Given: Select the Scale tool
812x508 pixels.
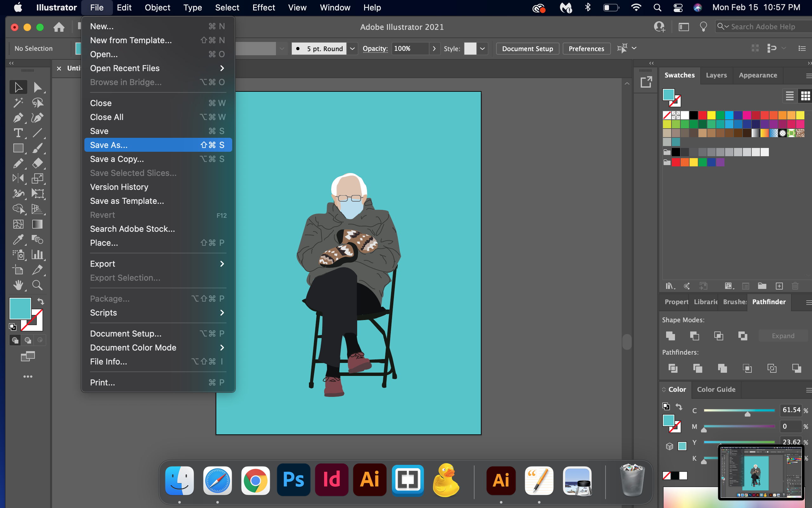Looking at the screenshot, I should pyautogui.click(x=37, y=178).
